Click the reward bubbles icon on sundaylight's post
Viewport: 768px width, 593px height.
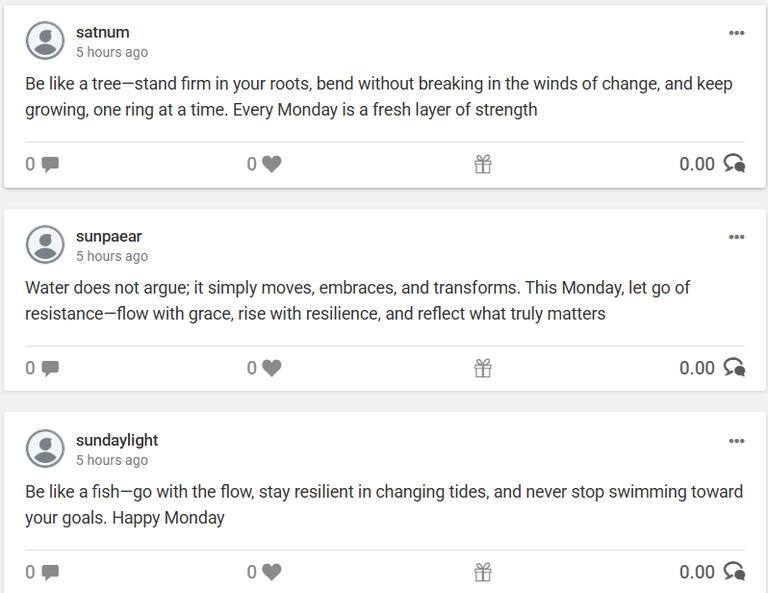pyautogui.click(x=735, y=572)
